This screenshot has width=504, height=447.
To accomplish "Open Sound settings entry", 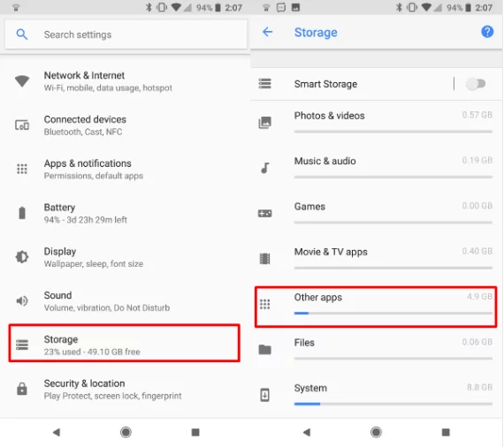I will pos(126,301).
